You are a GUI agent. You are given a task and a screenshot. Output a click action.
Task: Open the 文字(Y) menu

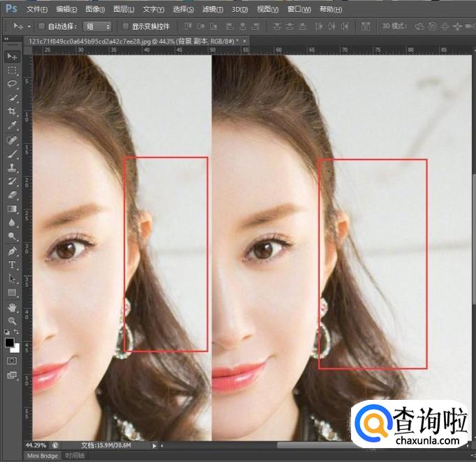(x=154, y=9)
